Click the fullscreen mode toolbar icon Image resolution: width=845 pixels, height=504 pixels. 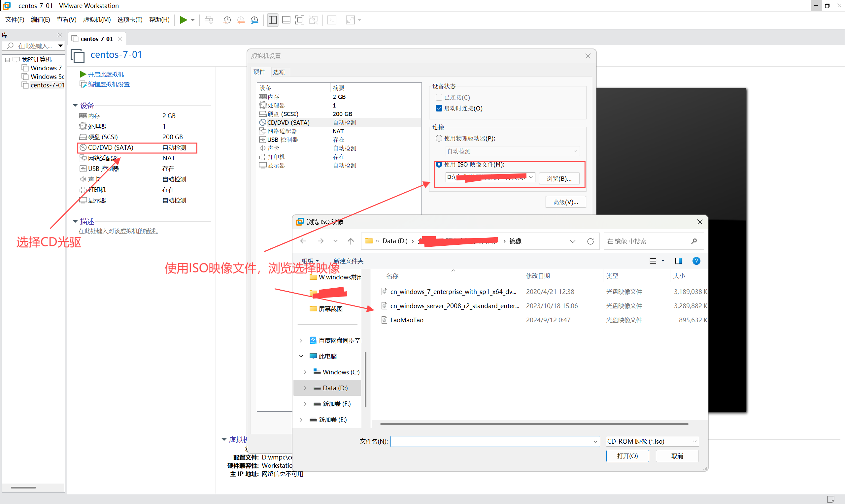[x=300, y=20]
